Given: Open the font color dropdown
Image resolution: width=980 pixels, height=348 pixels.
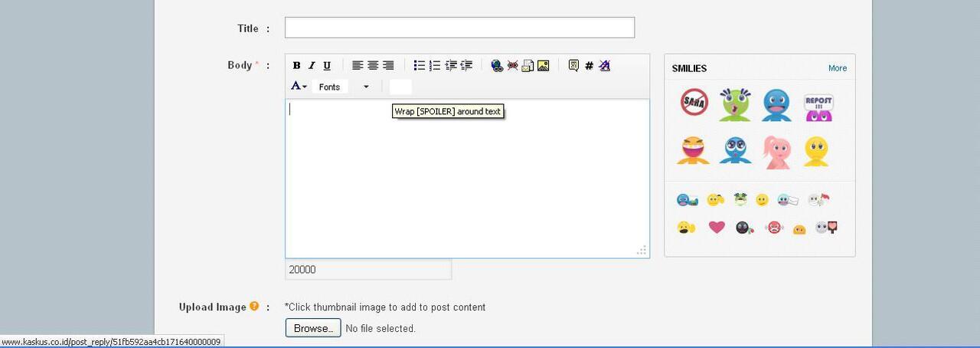Looking at the screenshot, I should pos(299,87).
